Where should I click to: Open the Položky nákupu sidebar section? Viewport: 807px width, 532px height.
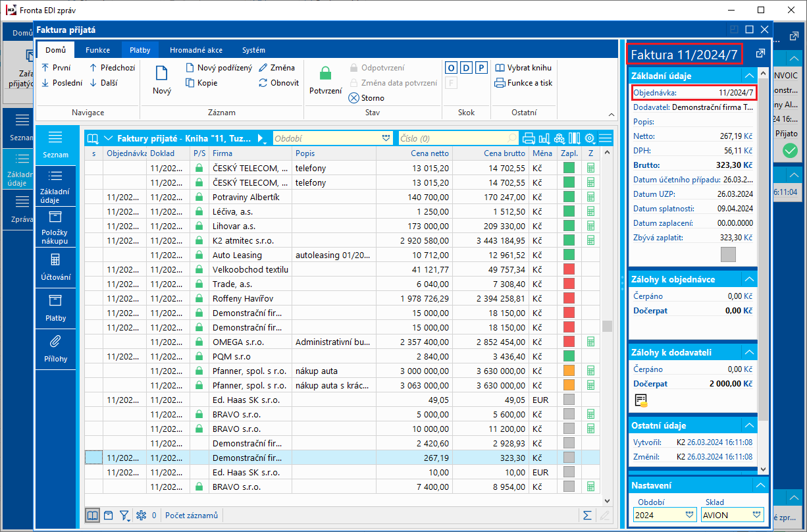pyautogui.click(x=55, y=227)
